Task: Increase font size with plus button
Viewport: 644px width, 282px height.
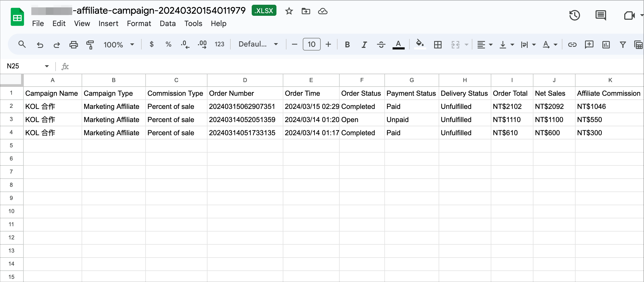Action: (328, 44)
